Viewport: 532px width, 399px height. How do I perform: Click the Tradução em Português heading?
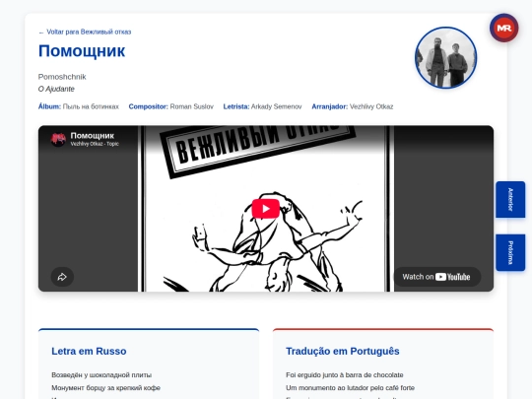343,351
